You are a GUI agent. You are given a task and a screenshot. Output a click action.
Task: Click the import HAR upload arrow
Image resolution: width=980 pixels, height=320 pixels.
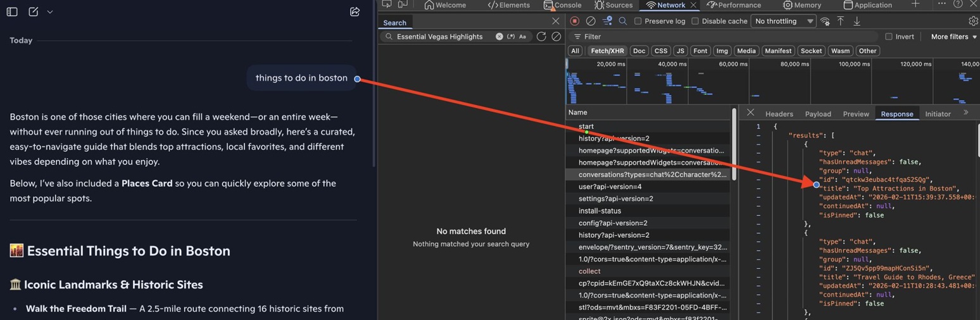point(840,21)
